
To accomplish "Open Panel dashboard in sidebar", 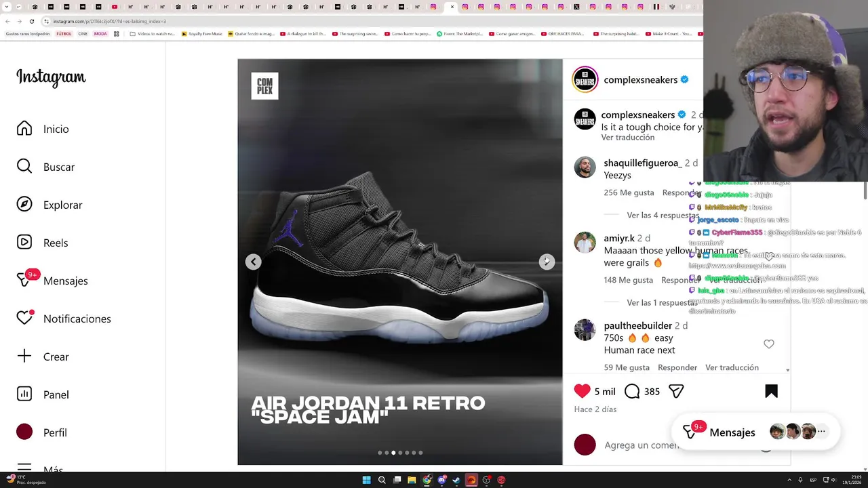I will click(43, 394).
